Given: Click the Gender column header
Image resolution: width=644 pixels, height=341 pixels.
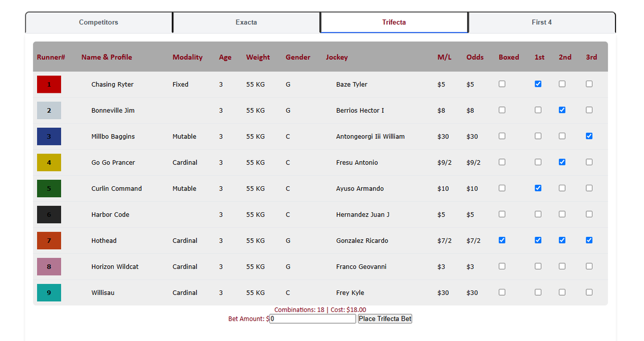Looking at the screenshot, I should click(x=298, y=57).
